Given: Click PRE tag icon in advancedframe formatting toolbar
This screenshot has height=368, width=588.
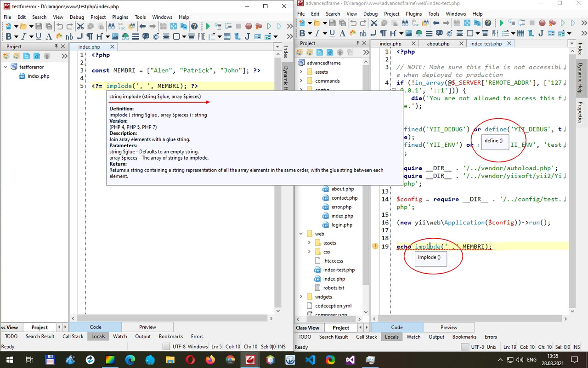Looking at the screenshot, I should click(x=495, y=33).
